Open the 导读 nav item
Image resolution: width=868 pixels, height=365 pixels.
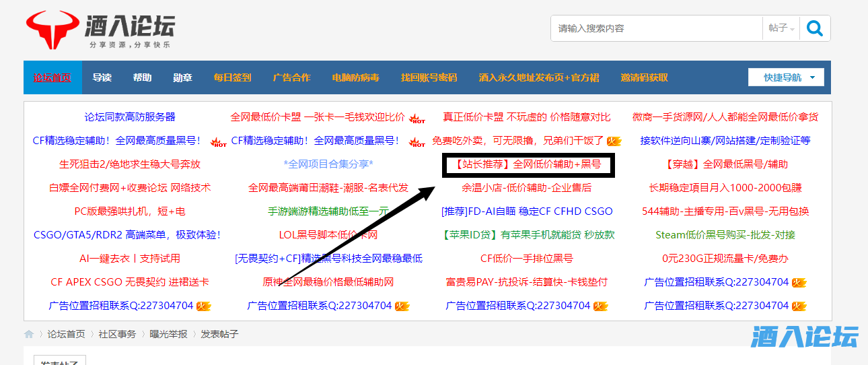tap(102, 77)
